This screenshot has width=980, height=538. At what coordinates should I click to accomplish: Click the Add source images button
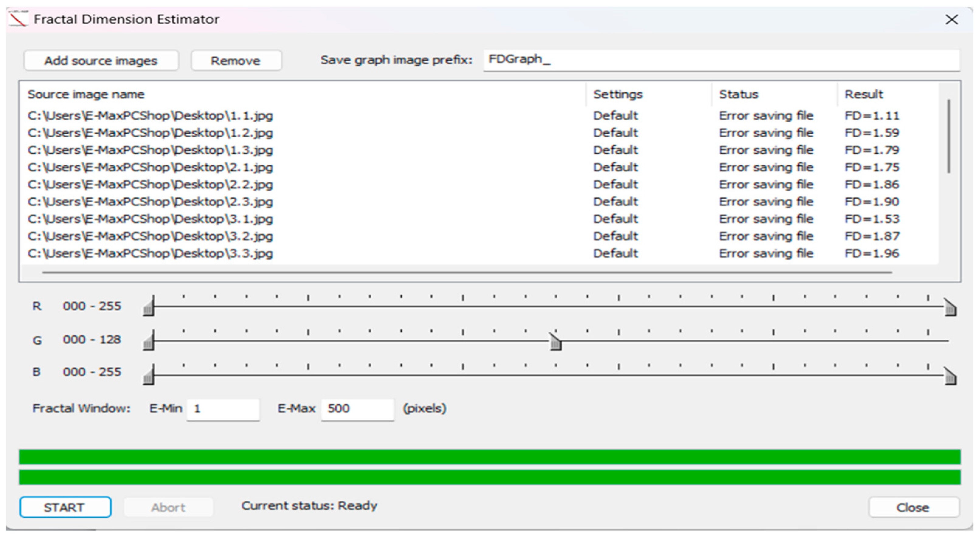coord(101,60)
